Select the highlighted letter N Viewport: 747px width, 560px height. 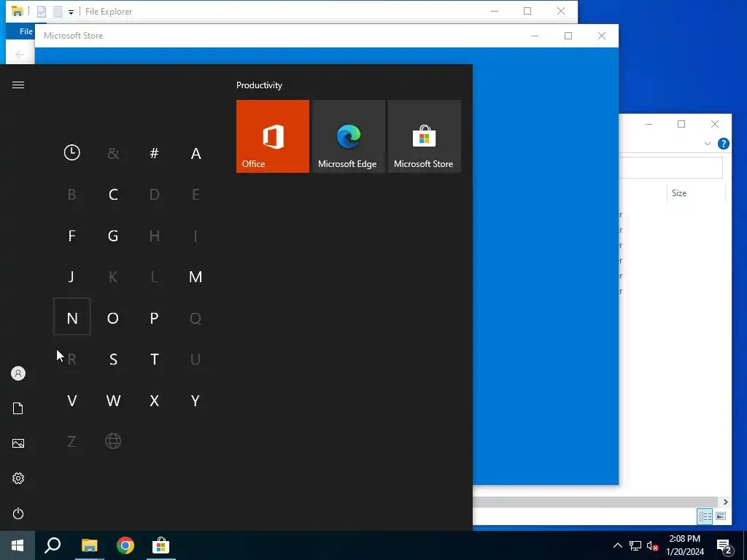click(x=72, y=318)
